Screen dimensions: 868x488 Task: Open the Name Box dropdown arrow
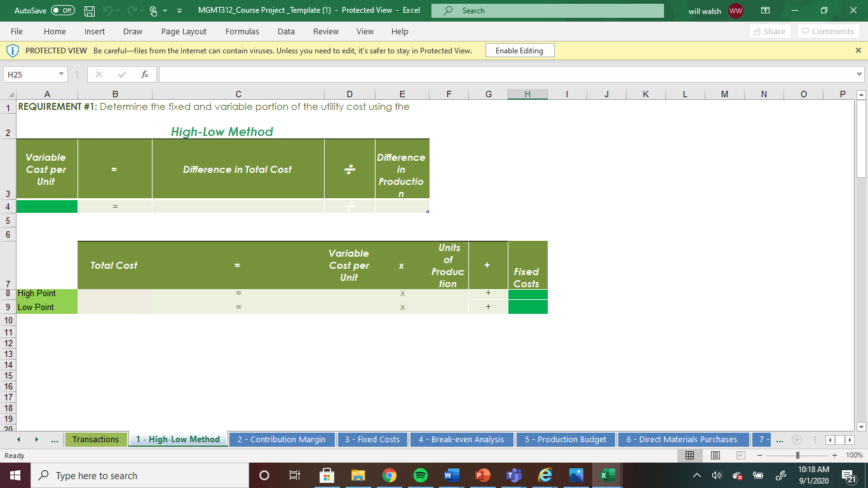61,74
